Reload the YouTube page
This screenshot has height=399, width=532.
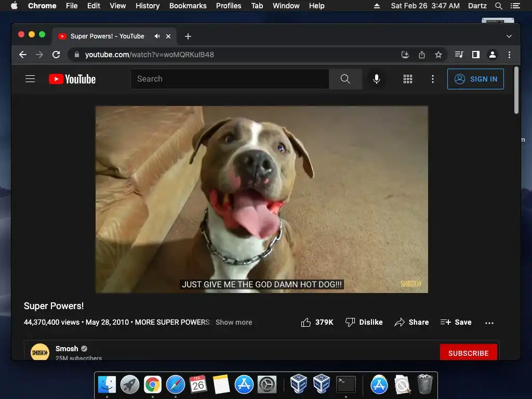pos(56,55)
